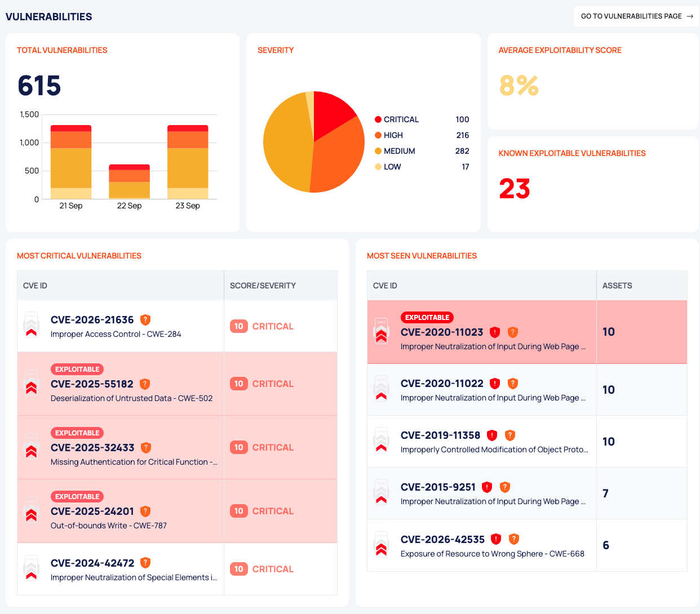
Task: Click the Exploitable badge above CVE-2020-11023
Action: [427, 318]
